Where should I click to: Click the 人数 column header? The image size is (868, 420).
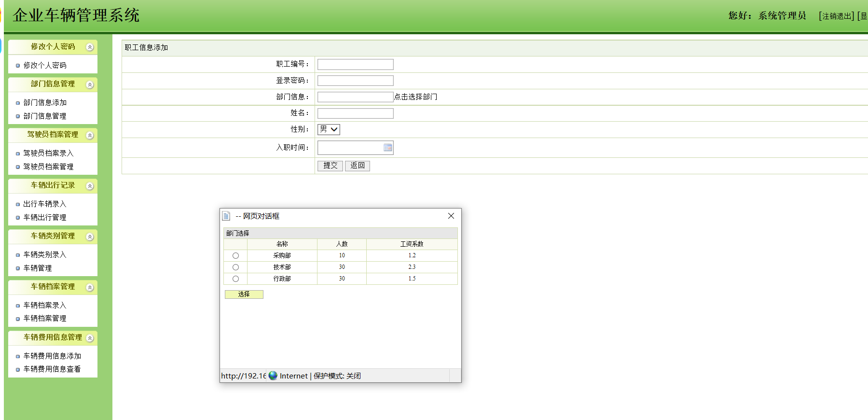[342, 244]
